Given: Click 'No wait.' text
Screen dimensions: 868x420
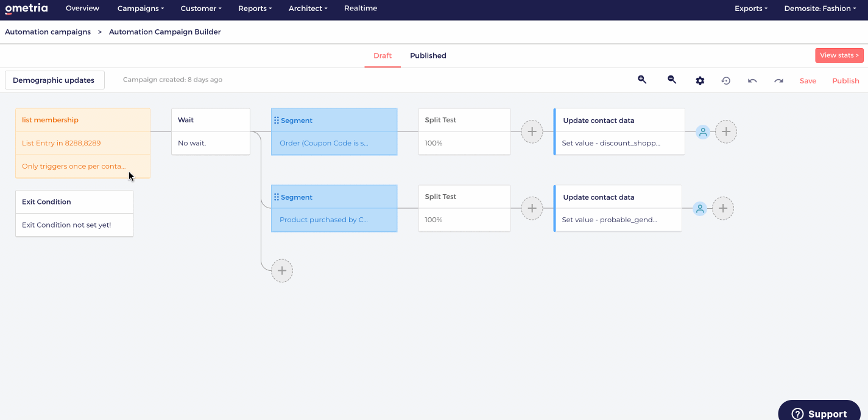Looking at the screenshot, I should point(192,143).
